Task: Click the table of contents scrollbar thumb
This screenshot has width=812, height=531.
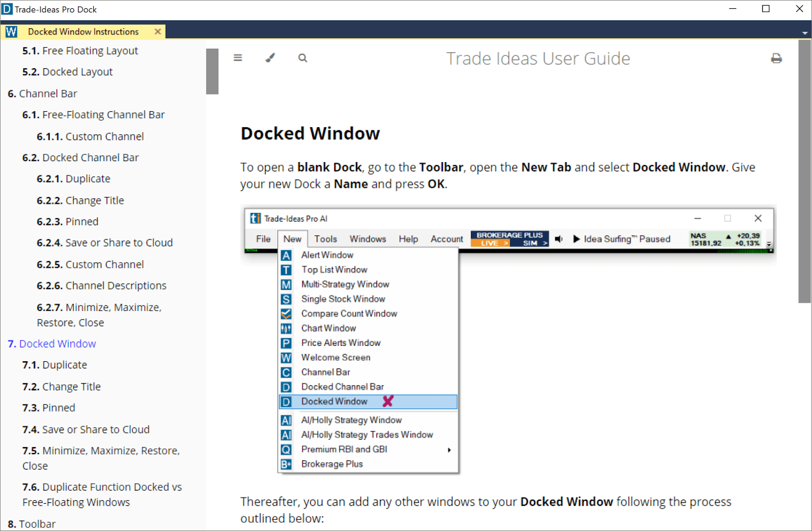Action: [212, 71]
